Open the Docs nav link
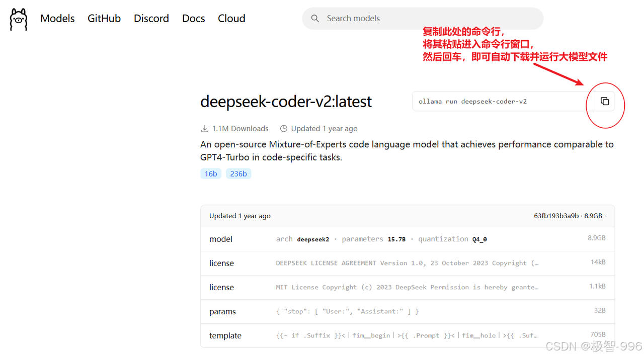 194,19
